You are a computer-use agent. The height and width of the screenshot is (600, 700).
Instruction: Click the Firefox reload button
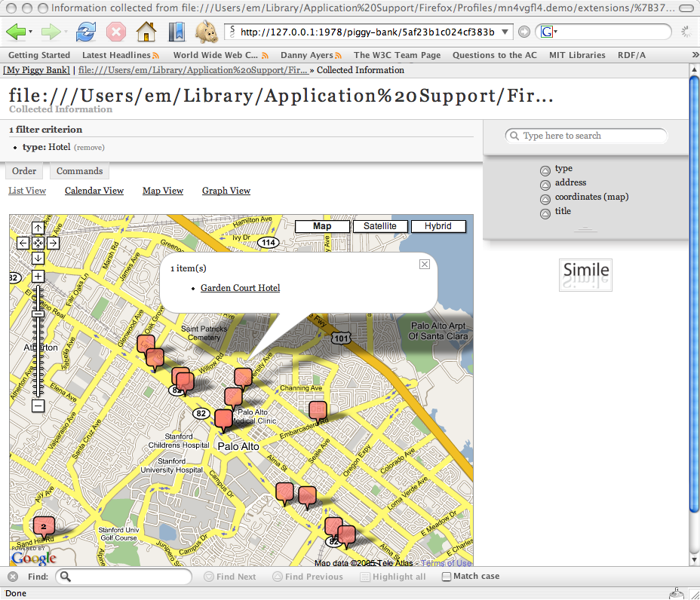[86, 32]
